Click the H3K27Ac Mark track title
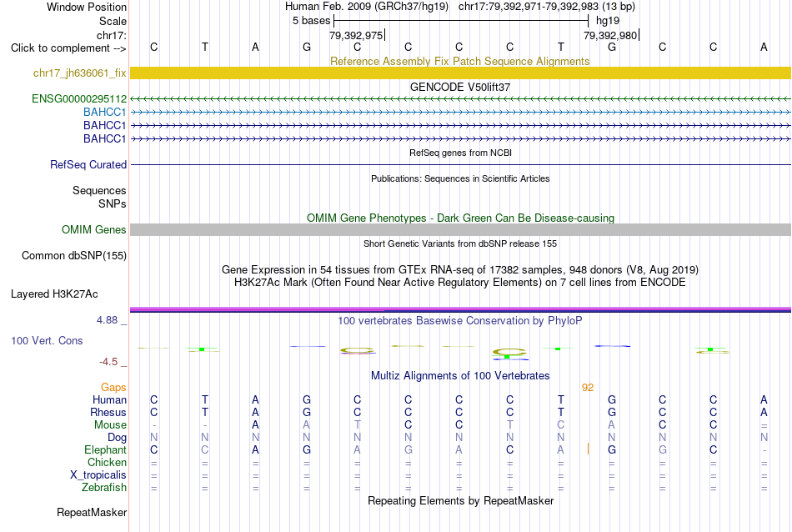792x532 pixels. [x=460, y=283]
